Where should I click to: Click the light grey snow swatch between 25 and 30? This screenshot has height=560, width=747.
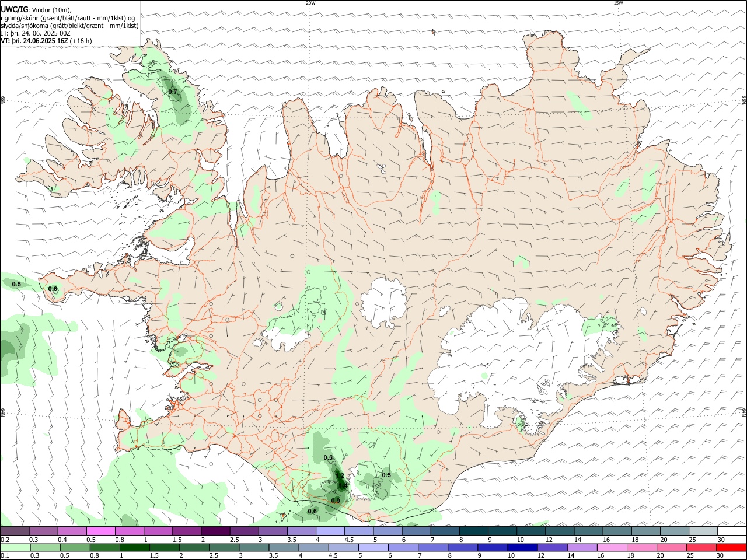(x=703, y=531)
